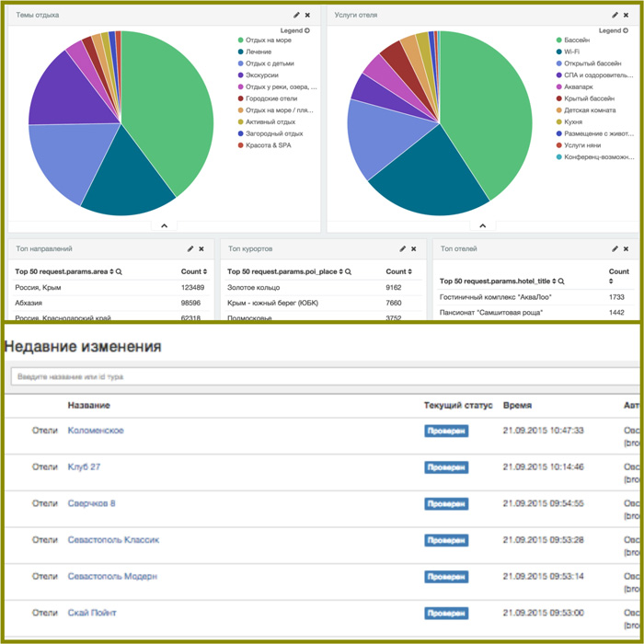Close the Топ курортов panel
This screenshot has width=644, height=644.
pos(414,249)
